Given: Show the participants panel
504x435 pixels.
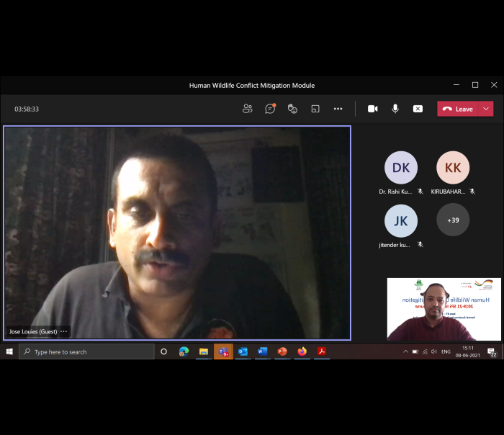Looking at the screenshot, I should [x=248, y=109].
